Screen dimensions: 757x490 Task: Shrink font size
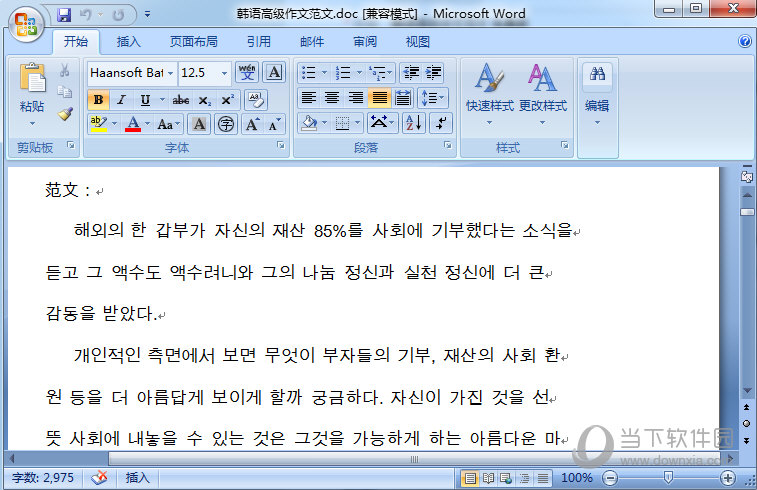274,124
